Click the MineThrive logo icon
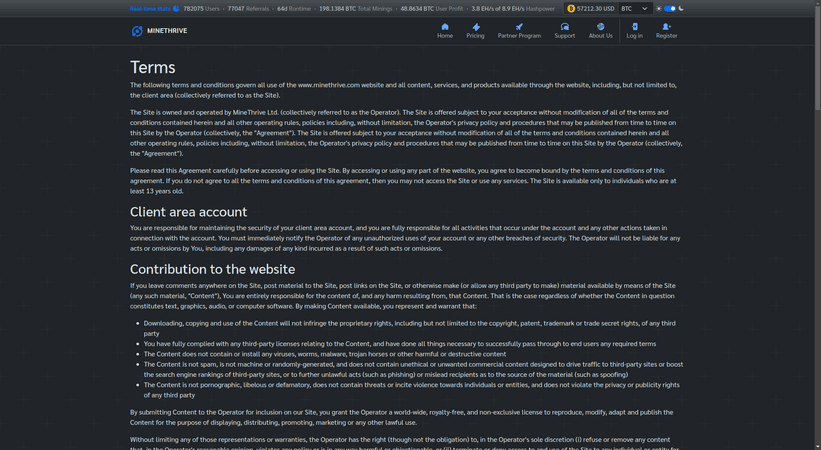 click(137, 31)
